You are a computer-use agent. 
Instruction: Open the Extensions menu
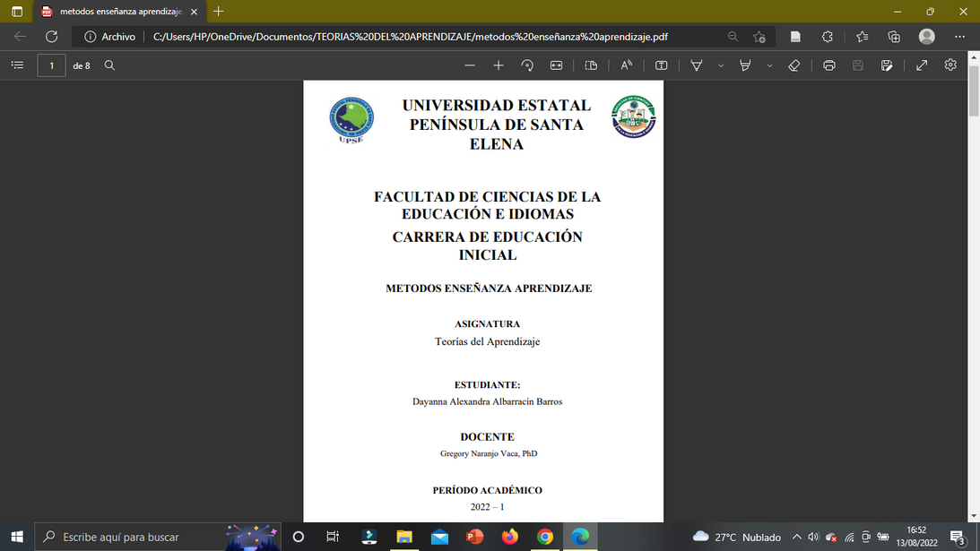point(828,36)
